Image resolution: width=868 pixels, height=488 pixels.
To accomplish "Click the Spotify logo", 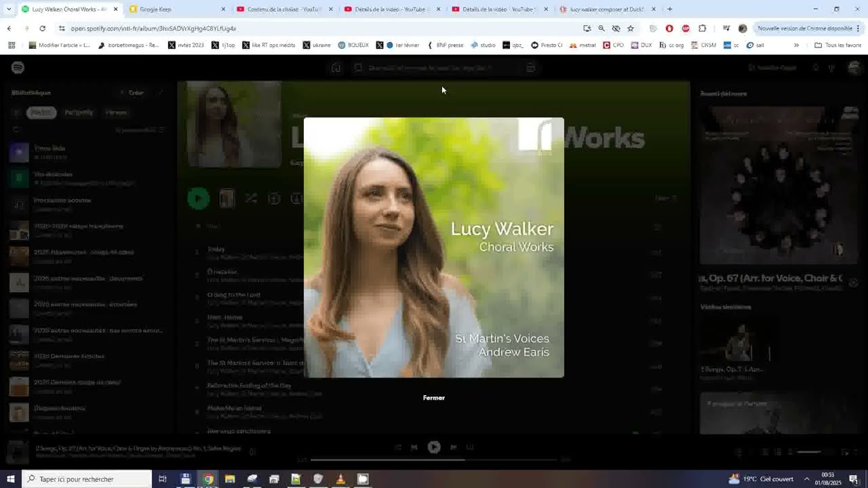I will [x=18, y=68].
